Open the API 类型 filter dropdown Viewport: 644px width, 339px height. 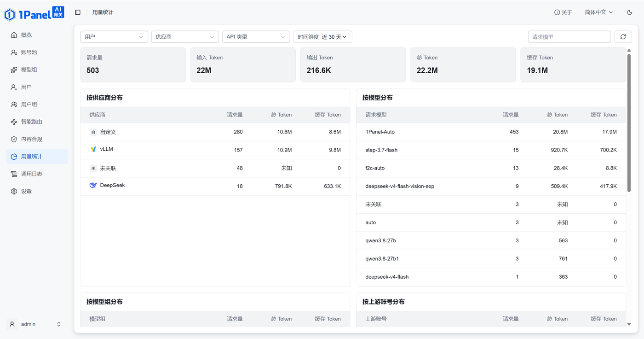(256, 37)
